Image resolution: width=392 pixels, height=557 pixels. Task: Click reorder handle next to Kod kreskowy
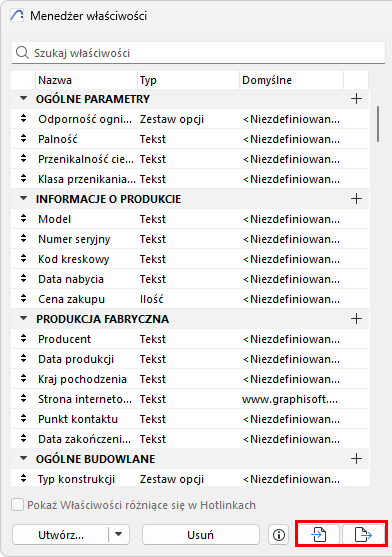[23, 259]
